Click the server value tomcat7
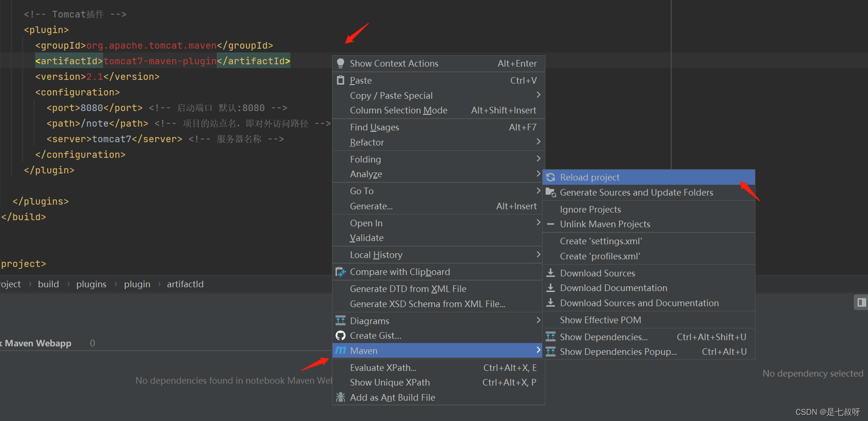This screenshot has height=421, width=868. 112,139
